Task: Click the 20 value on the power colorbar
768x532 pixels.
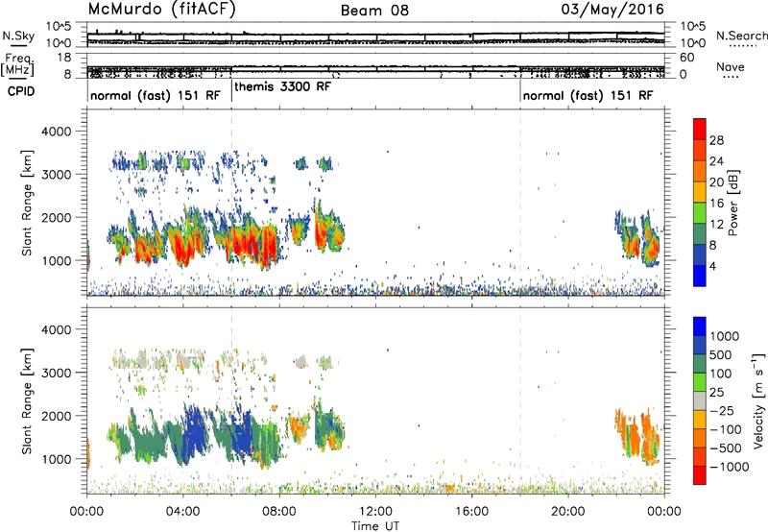Action: (x=716, y=182)
